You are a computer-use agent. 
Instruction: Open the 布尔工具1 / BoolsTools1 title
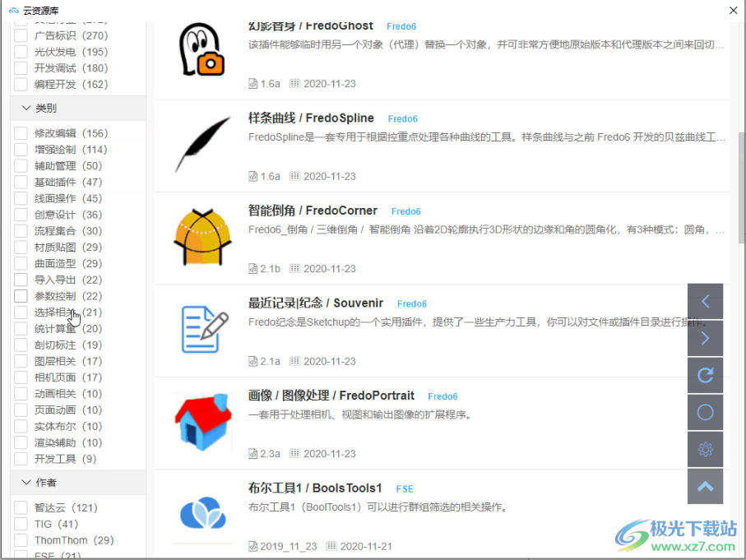coord(315,488)
